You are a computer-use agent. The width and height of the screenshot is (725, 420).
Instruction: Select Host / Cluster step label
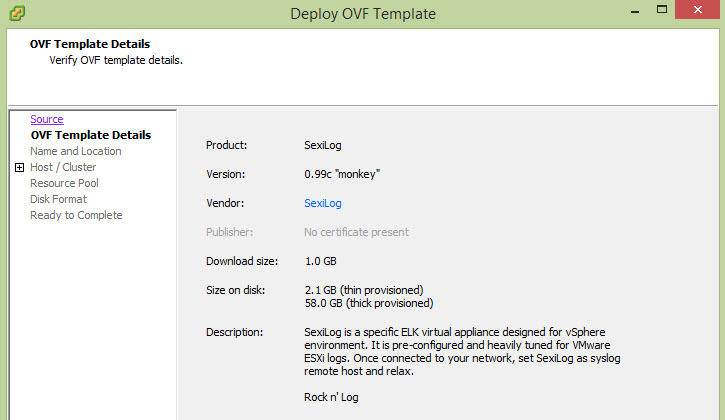[63, 167]
